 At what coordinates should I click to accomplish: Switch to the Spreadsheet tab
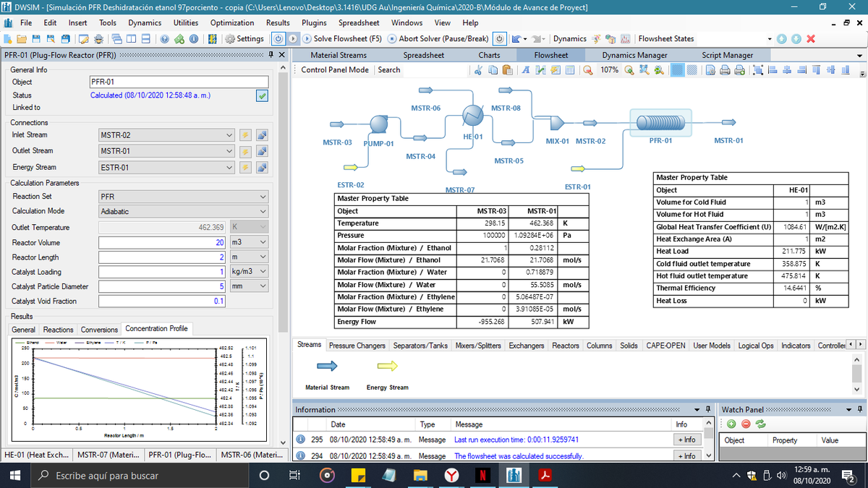click(x=424, y=56)
